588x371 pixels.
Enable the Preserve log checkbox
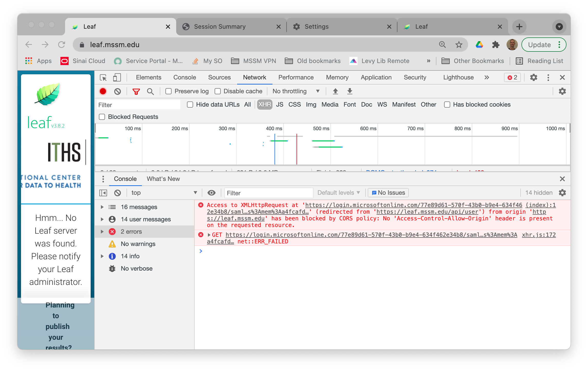(169, 91)
